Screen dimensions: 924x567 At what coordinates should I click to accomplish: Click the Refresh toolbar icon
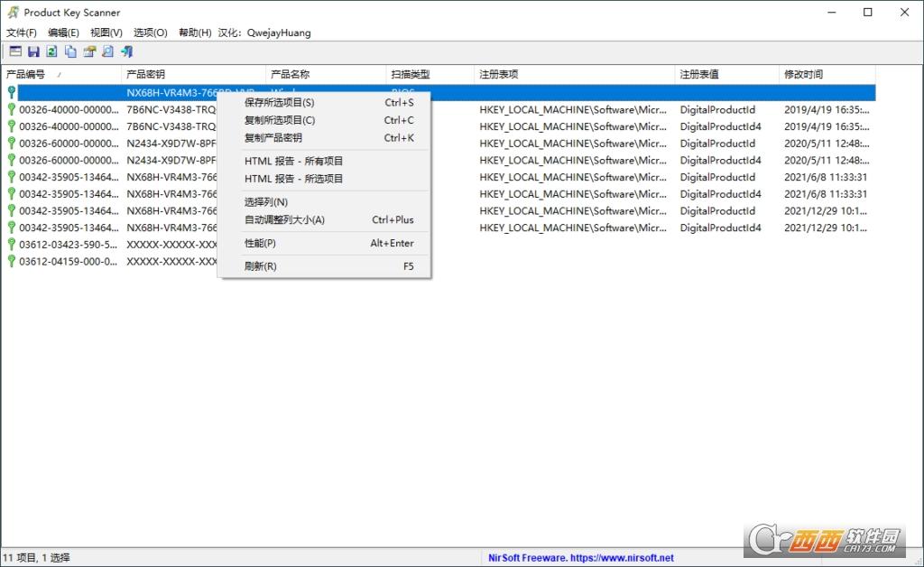(x=51, y=51)
